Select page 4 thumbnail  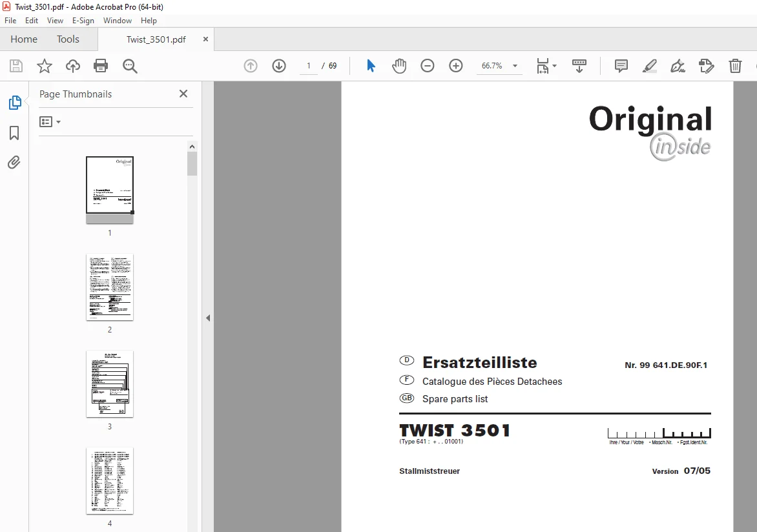click(x=110, y=481)
